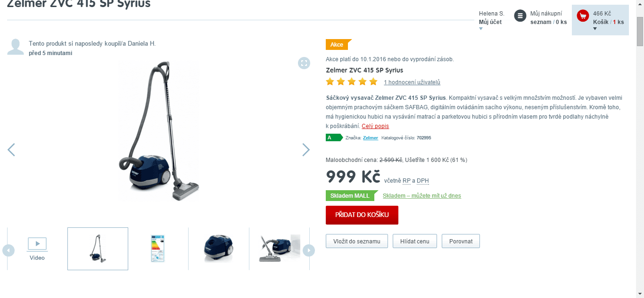644x298 pixels.
Task: Click Vložit do seznamu button
Action: pos(357,241)
